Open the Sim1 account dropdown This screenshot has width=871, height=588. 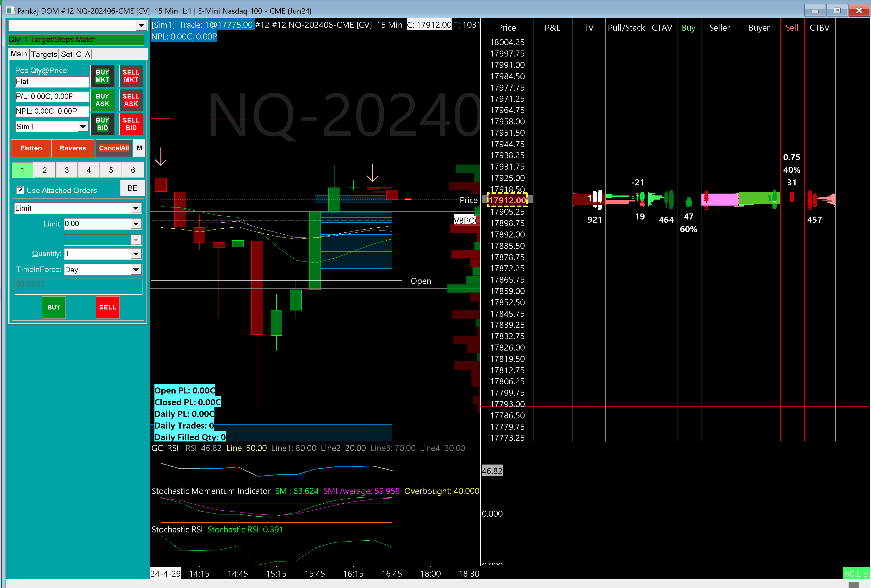pos(83,127)
